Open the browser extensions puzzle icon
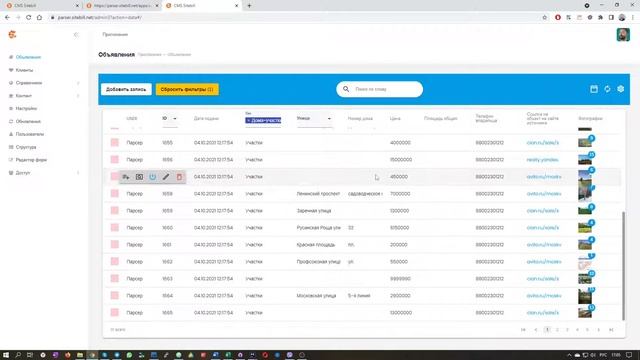Screen dimensions: 640x360 pyautogui.click(x=600, y=18)
